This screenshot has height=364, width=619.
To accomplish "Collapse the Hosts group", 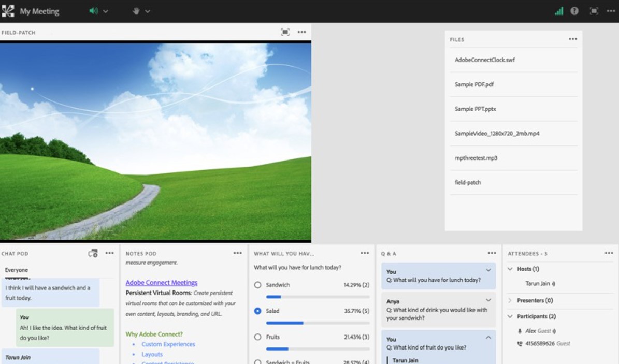I will tap(510, 269).
